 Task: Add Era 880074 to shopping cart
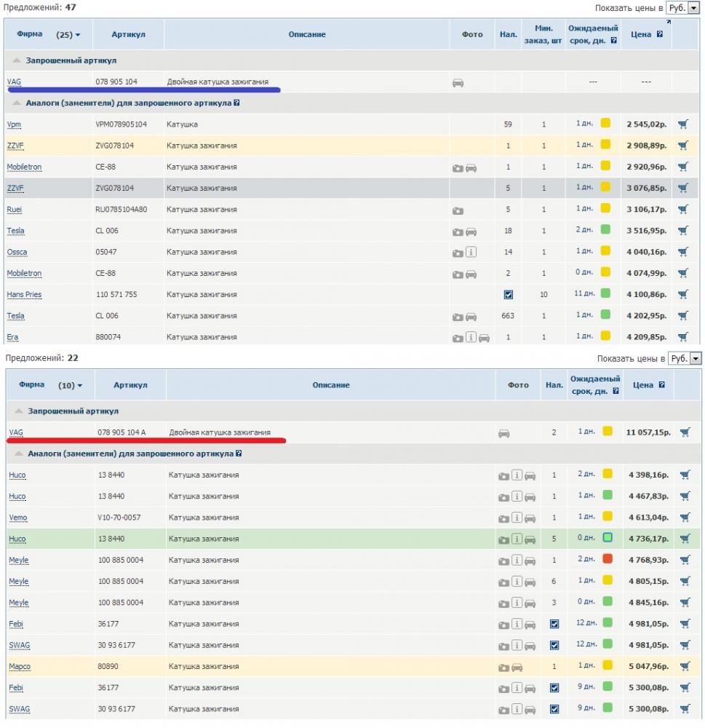pos(682,337)
